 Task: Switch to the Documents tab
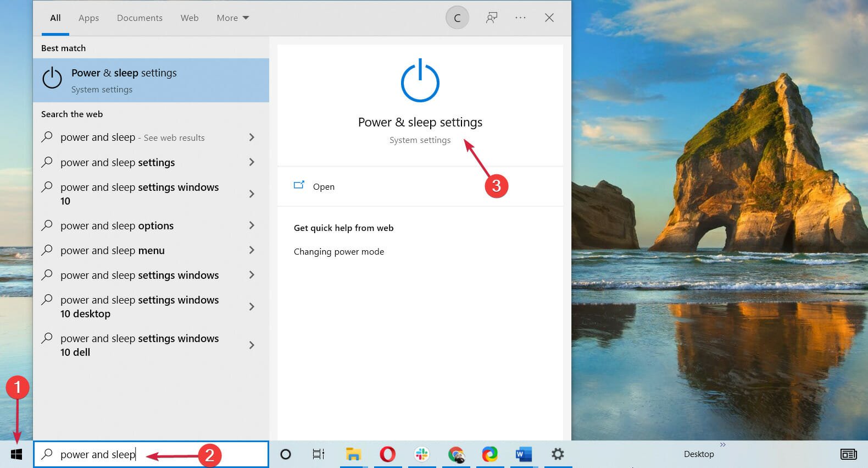[x=140, y=18]
